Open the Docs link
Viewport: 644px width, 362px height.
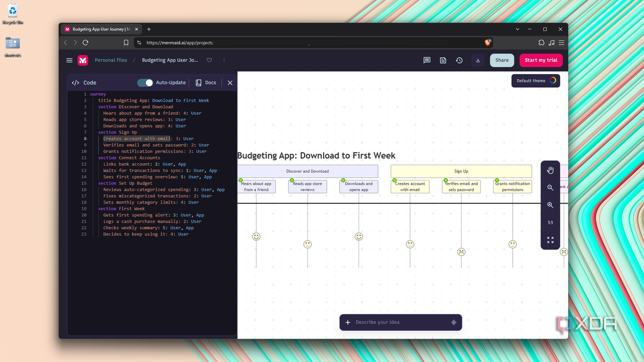pos(206,83)
